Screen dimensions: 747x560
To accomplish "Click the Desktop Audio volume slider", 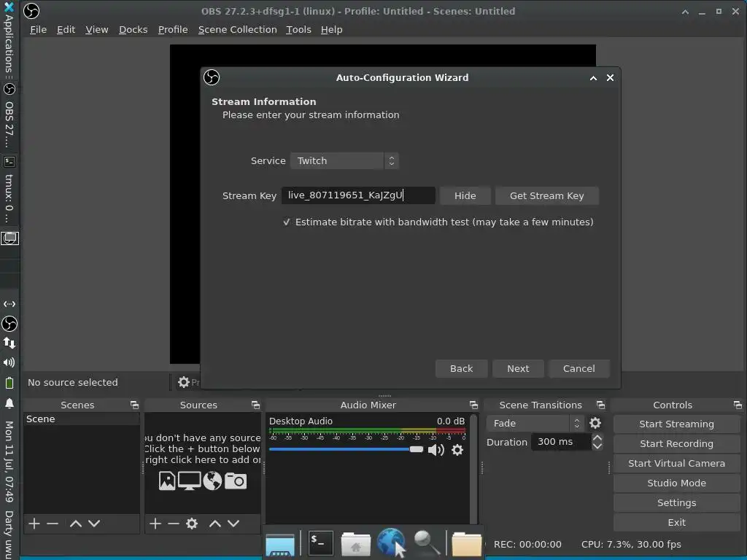I will point(346,449).
